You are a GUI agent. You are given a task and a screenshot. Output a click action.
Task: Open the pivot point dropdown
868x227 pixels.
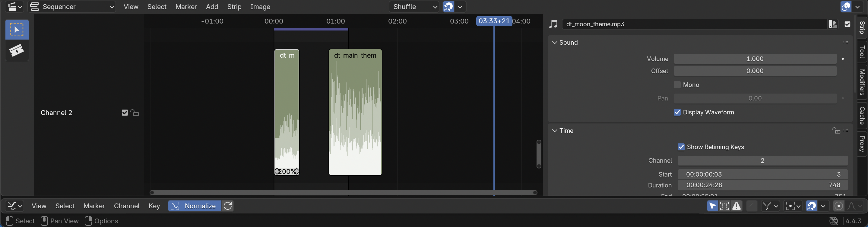click(x=793, y=206)
